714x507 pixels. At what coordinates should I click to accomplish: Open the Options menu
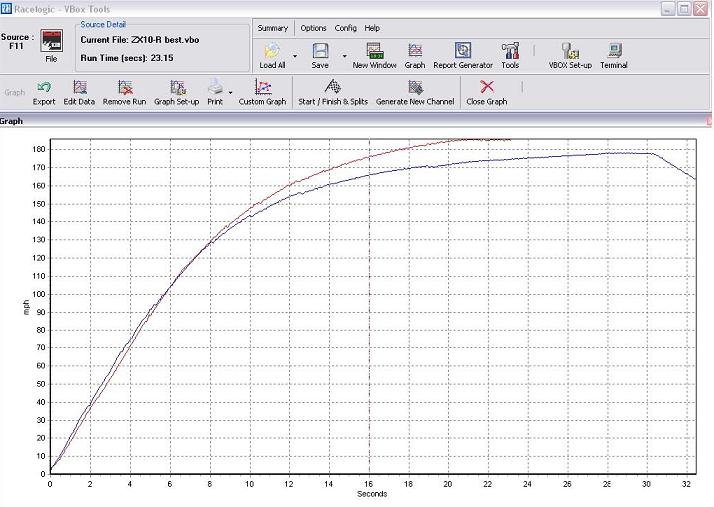(313, 28)
